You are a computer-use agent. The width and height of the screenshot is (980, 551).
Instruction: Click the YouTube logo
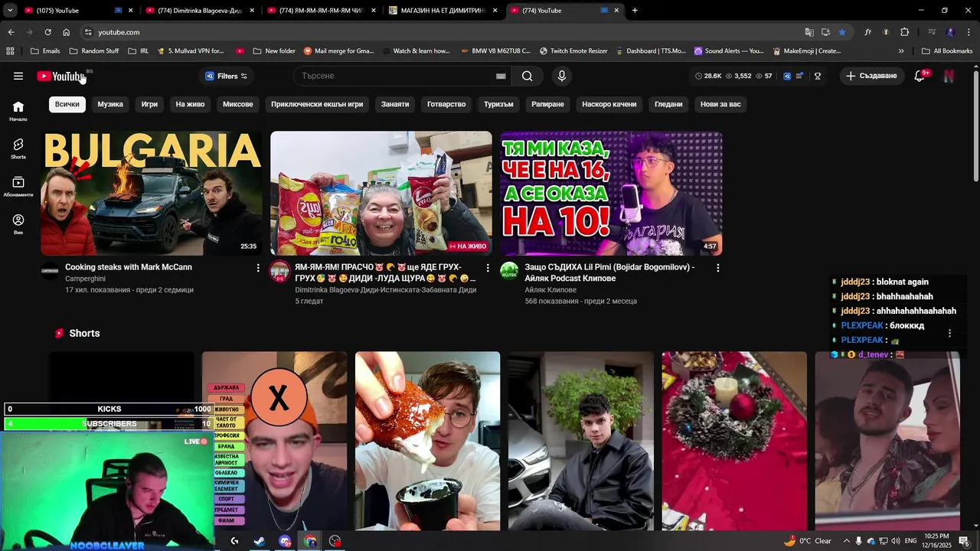pos(61,76)
